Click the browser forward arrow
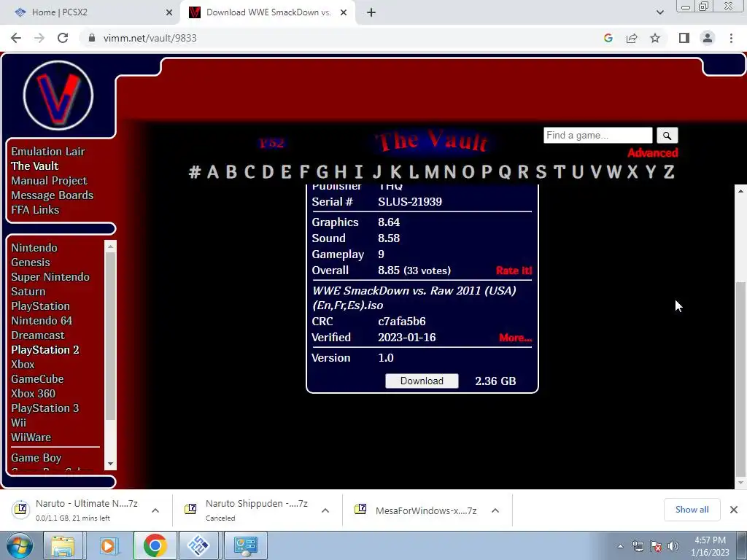 point(39,38)
